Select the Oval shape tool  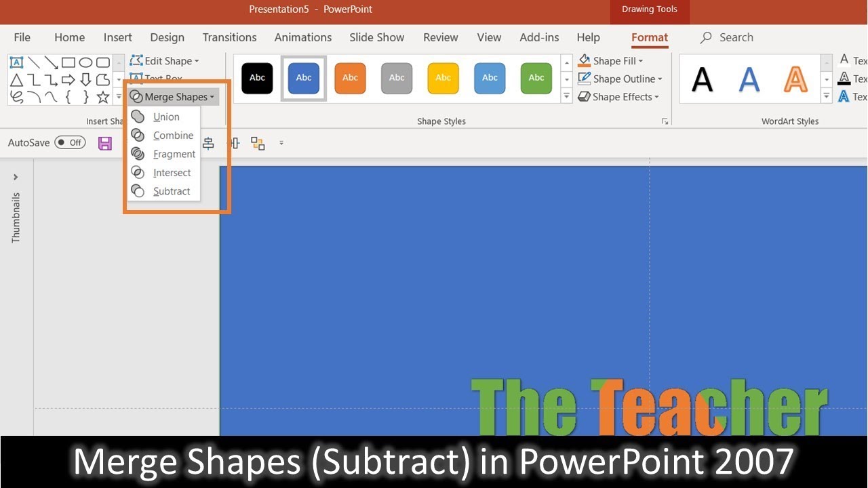pyautogui.click(x=85, y=62)
